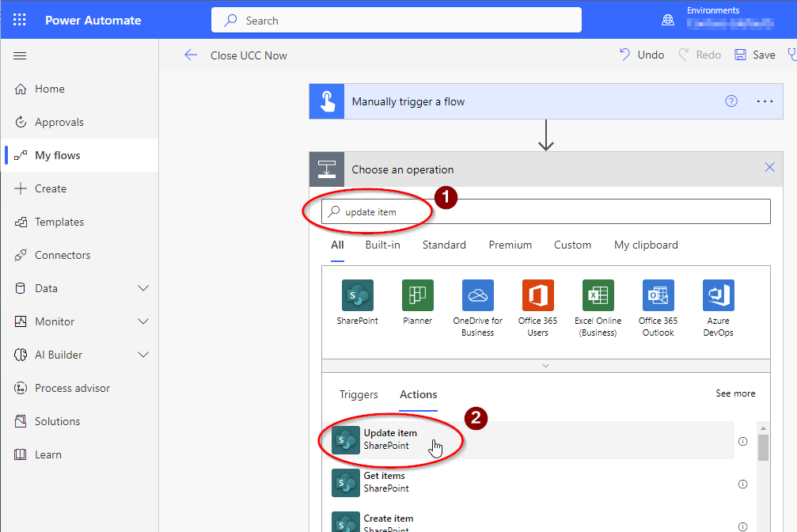Show info for Get items action
This screenshot has width=797, height=532.
click(x=742, y=484)
